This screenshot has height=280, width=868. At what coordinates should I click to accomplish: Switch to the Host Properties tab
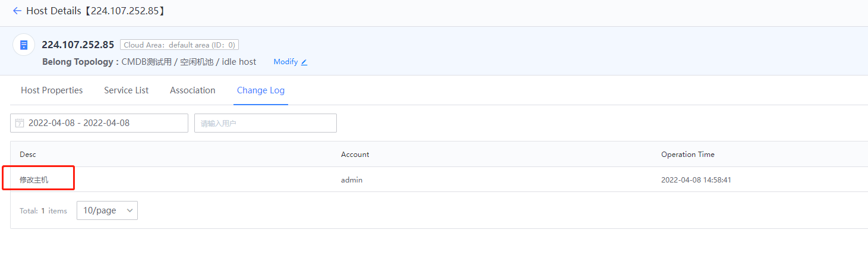[52, 90]
